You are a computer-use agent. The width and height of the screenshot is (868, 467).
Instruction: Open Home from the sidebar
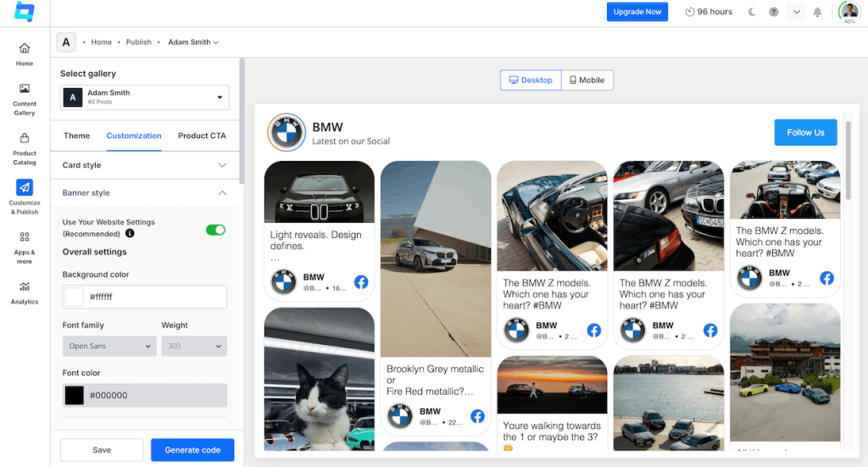(25, 54)
